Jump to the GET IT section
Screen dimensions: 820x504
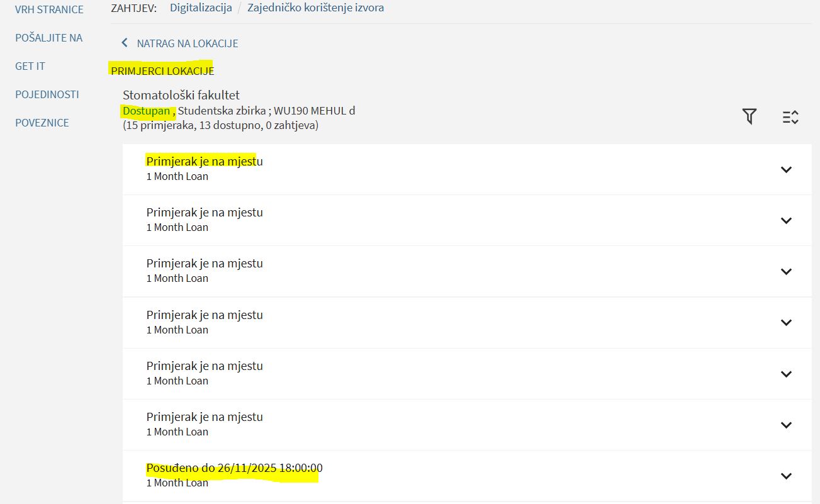(30, 66)
